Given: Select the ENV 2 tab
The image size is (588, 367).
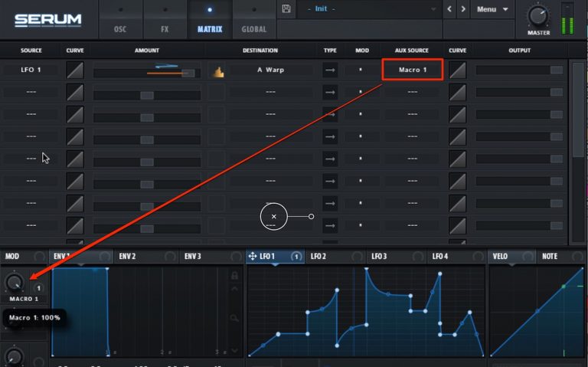Looking at the screenshot, I should point(127,256).
